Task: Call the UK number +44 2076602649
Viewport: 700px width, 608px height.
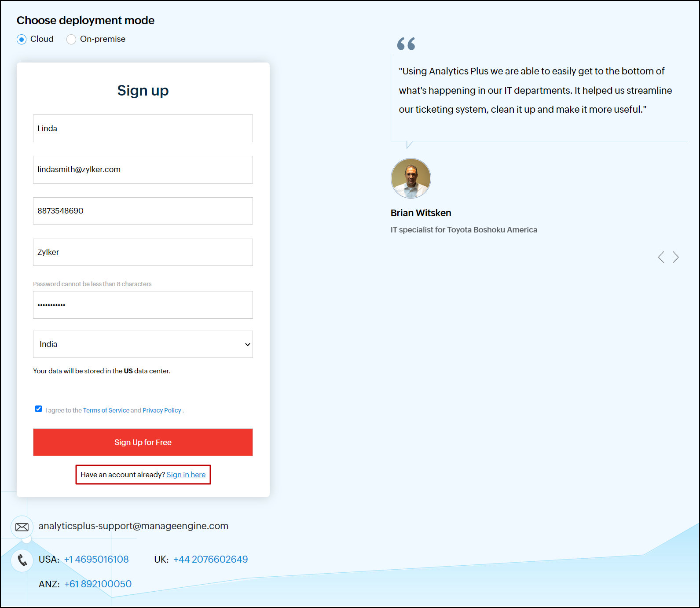Action: [211, 560]
